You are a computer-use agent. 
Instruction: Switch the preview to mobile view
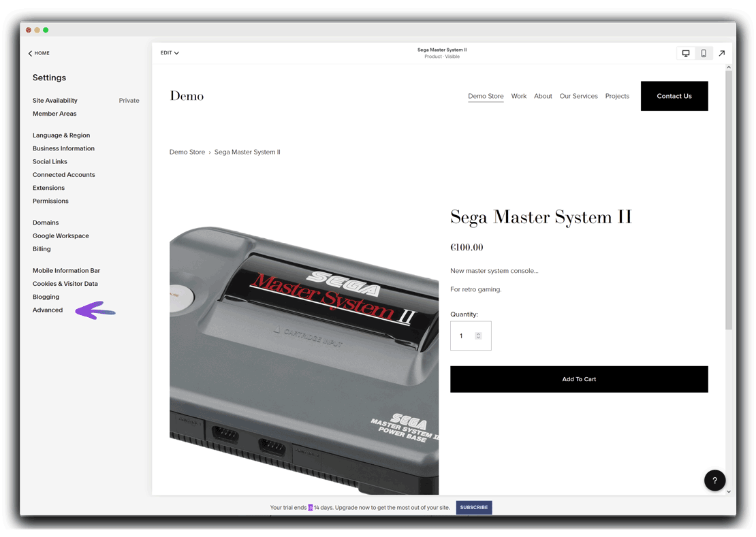point(704,53)
